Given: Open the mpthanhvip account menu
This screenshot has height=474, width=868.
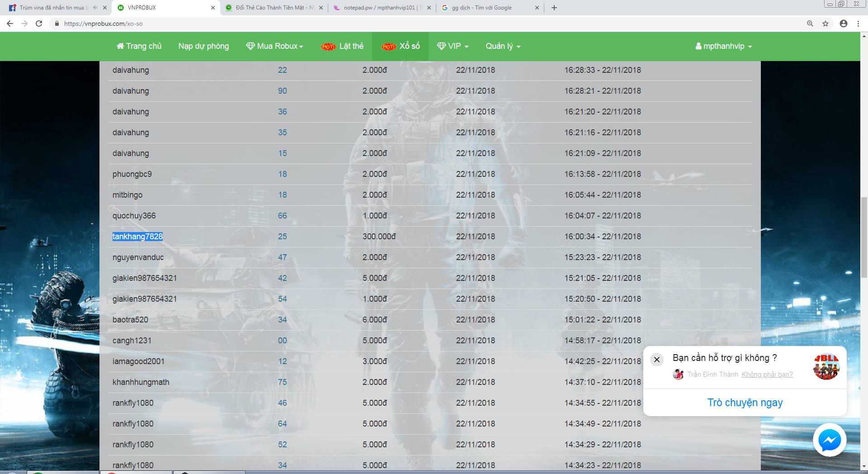Looking at the screenshot, I should pyautogui.click(x=723, y=46).
